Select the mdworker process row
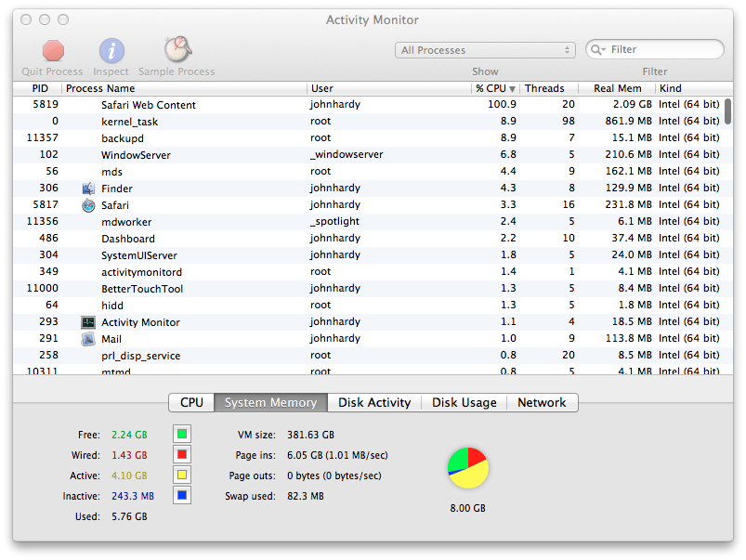 coord(369,222)
